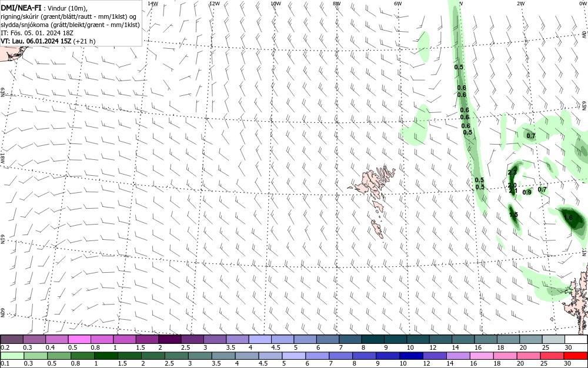Click the DMI/NEA-FI title text

click(x=21, y=8)
